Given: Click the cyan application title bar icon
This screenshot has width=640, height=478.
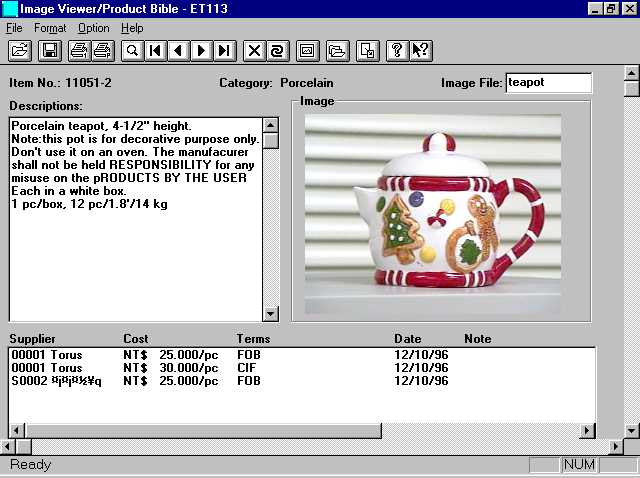Looking at the screenshot, I should pyautogui.click(x=10, y=9).
